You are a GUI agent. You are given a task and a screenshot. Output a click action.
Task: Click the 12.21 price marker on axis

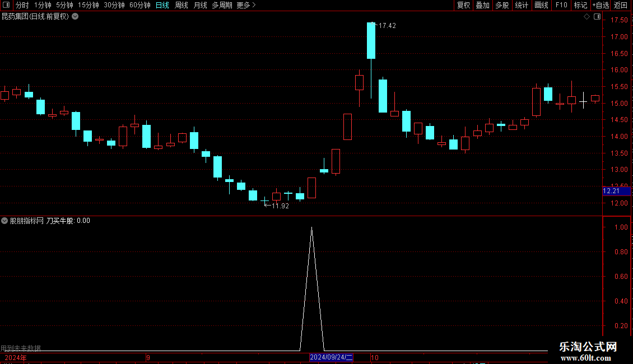tap(616, 191)
